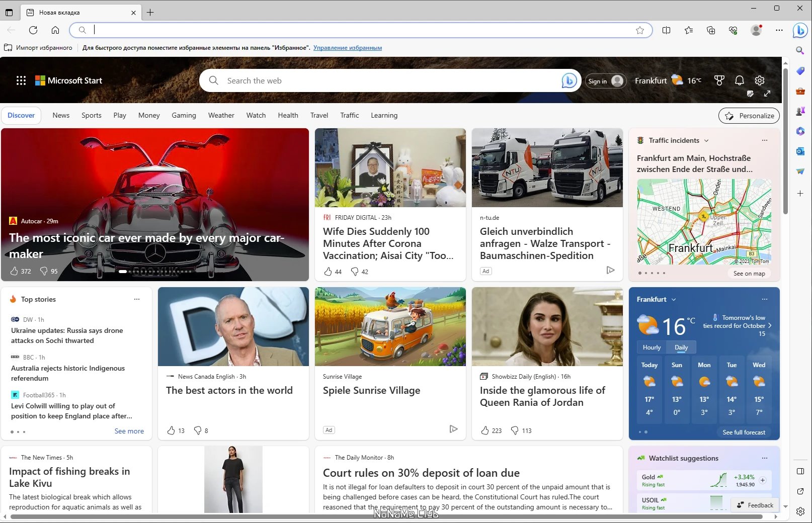
Task: Open the notifications bell
Action: click(739, 80)
